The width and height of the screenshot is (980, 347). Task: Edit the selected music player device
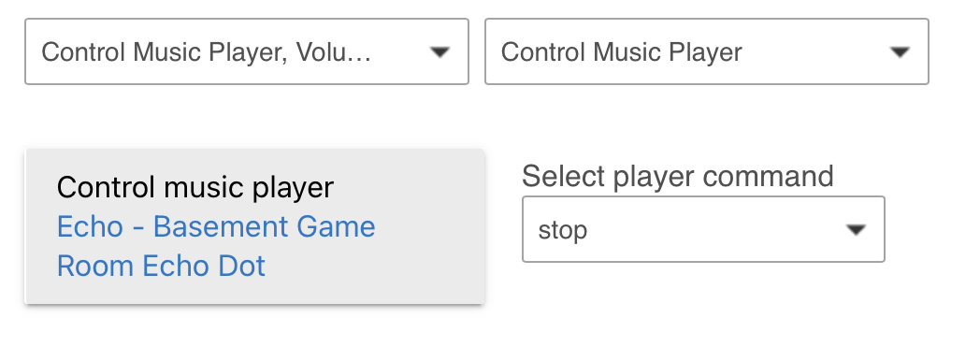[216, 246]
